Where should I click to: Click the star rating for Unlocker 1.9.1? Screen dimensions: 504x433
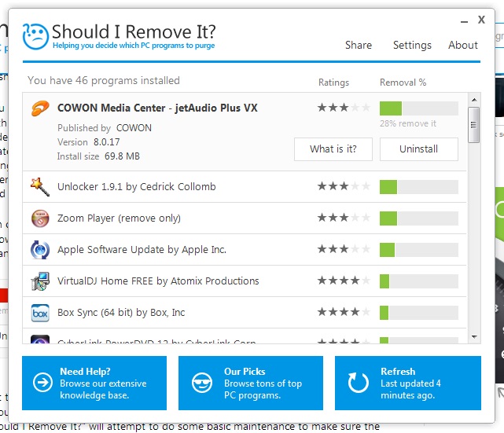[344, 187]
